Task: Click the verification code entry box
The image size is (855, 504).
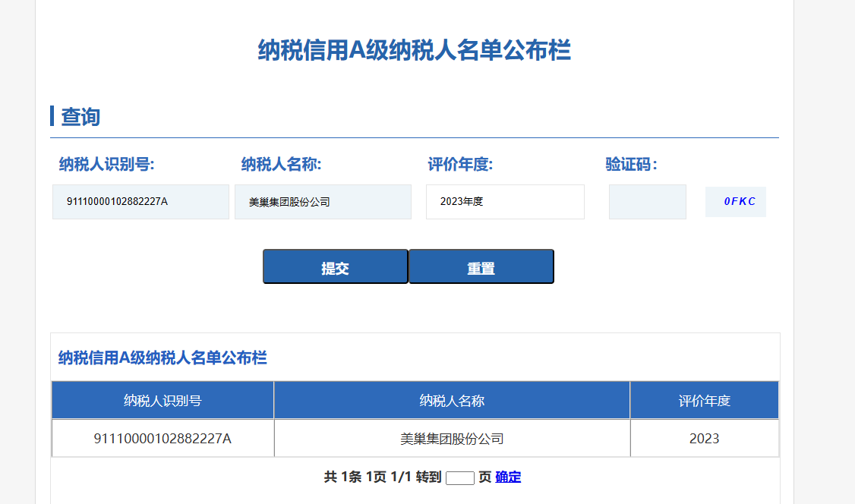Action: (x=647, y=201)
